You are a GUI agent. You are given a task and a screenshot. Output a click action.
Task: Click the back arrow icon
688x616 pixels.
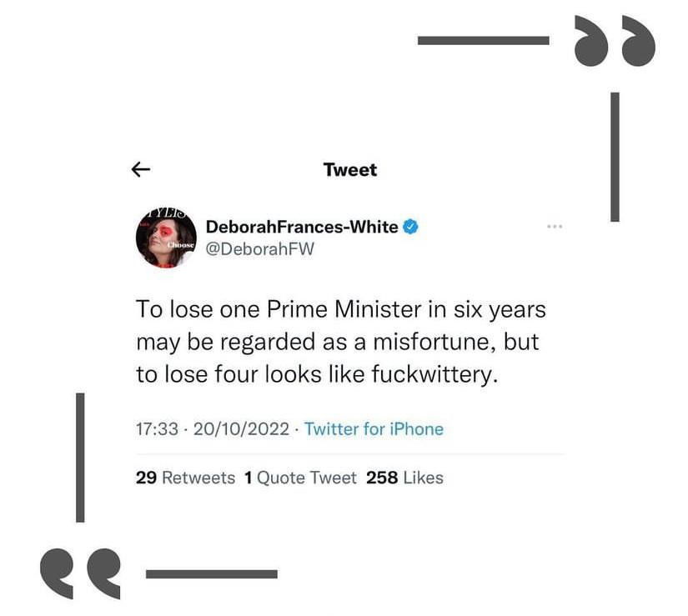pos(141,170)
